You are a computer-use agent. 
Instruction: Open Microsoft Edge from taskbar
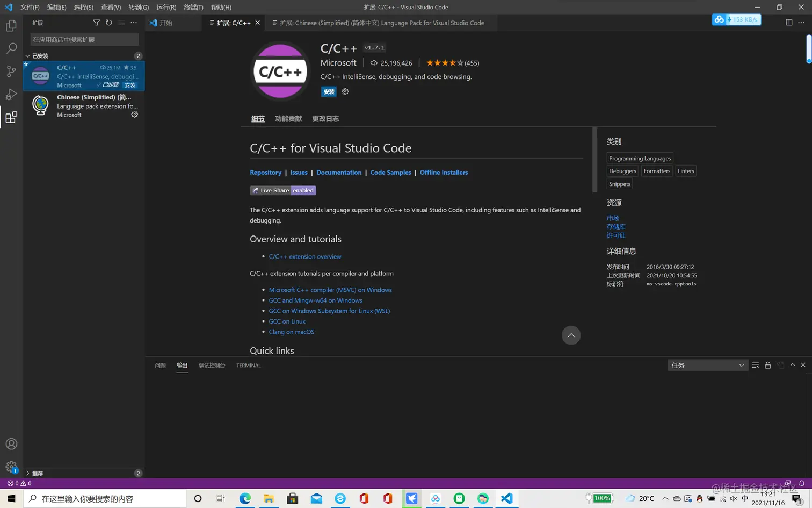245,498
